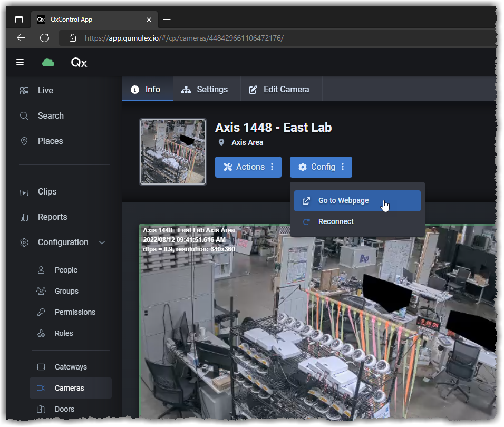Click the Gateways icon in sidebar
The height and width of the screenshot is (427, 504).
coord(41,367)
